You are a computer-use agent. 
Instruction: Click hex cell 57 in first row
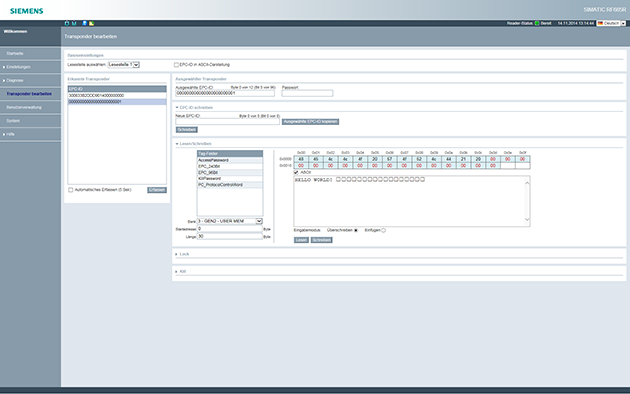(390, 159)
